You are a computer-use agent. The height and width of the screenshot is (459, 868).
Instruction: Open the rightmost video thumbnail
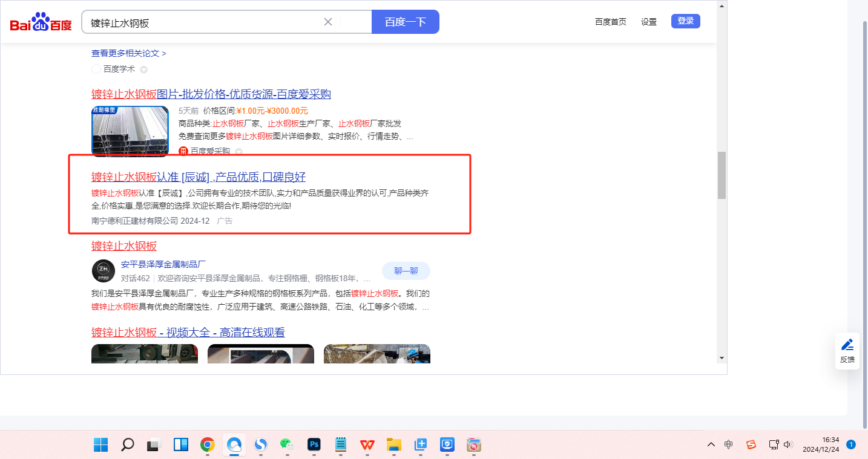pos(377,354)
